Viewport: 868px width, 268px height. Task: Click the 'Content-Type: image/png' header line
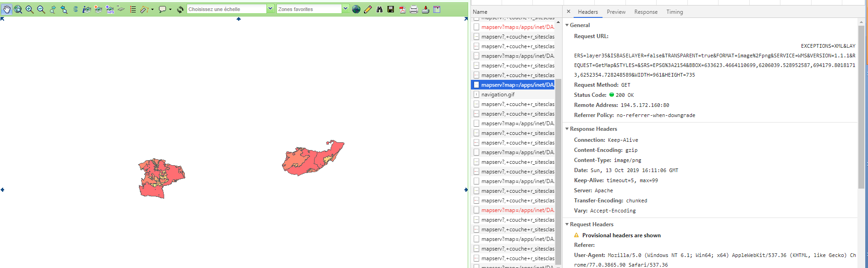click(608, 160)
